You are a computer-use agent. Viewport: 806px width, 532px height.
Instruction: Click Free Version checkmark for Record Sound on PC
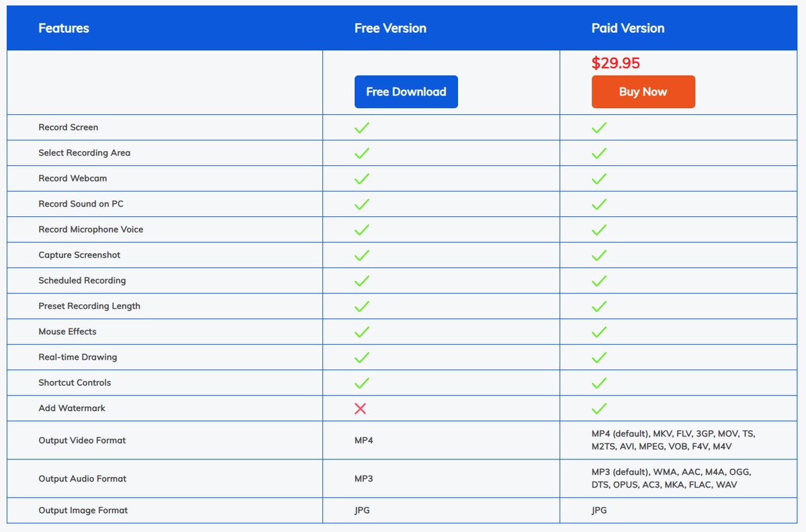[x=362, y=204]
